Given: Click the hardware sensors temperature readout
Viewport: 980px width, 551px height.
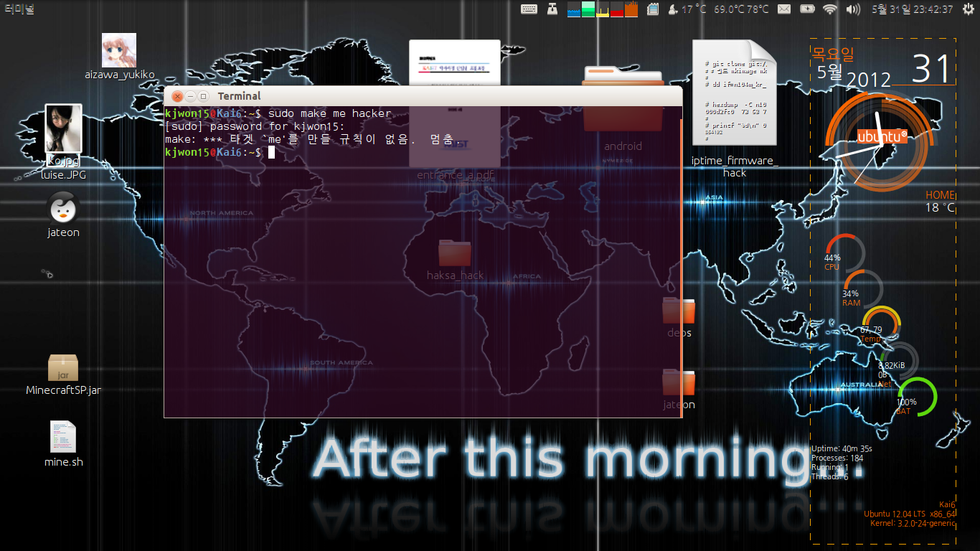Looking at the screenshot, I should 741,9.
